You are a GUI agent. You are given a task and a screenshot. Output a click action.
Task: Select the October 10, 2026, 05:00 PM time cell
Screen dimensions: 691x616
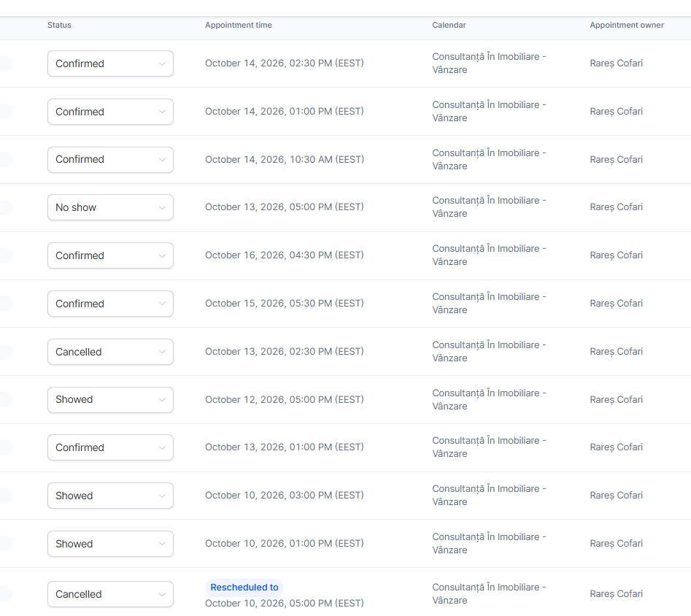pyautogui.click(x=285, y=603)
